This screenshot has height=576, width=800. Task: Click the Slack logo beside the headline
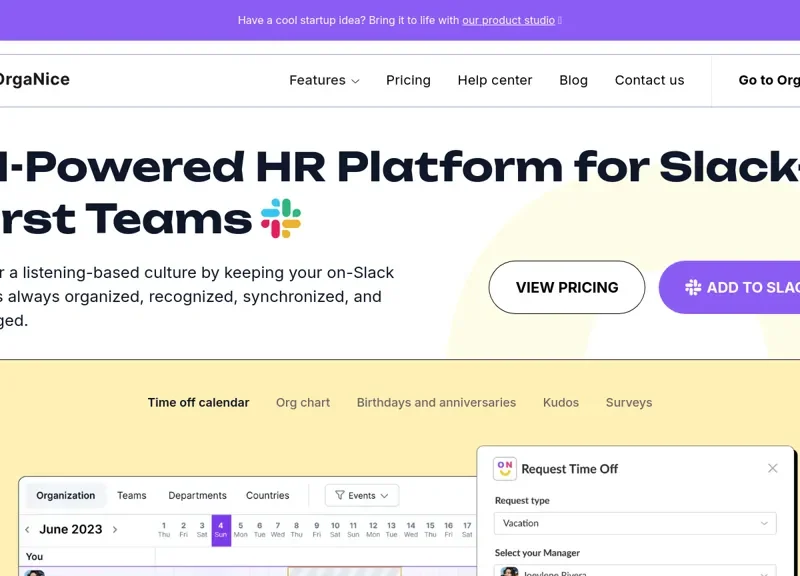281,218
